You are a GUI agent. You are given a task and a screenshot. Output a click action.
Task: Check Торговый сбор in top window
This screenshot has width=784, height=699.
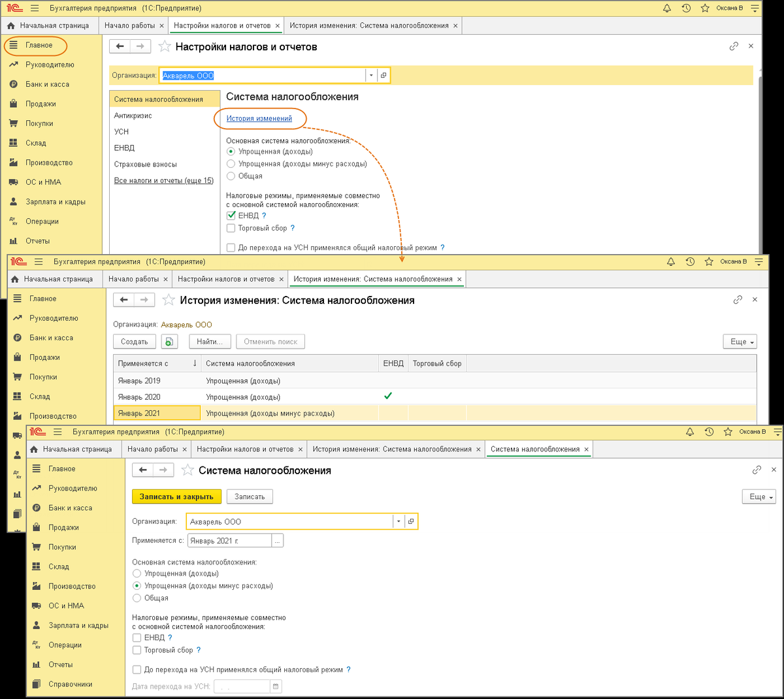pos(231,228)
